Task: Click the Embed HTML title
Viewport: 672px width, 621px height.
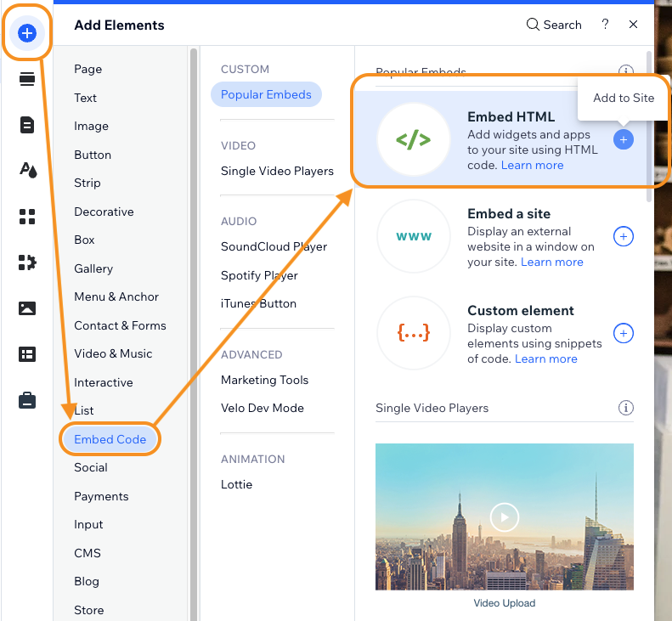Action: click(511, 116)
